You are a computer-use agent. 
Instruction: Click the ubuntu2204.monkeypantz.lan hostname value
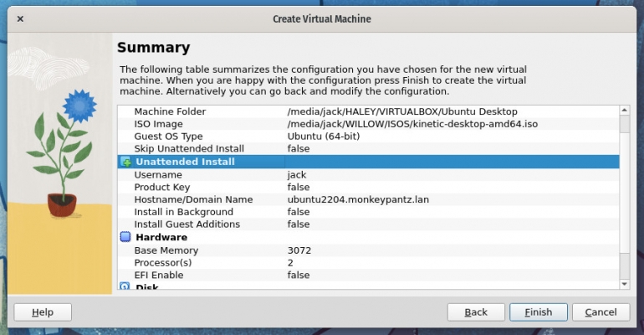click(x=358, y=200)
